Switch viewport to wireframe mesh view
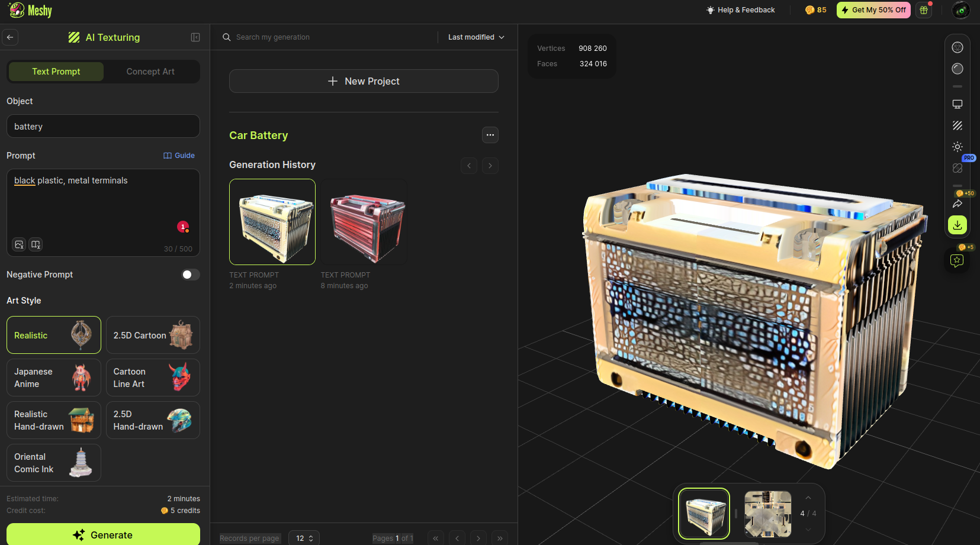The width and height of the screenshot is (980, 545). click(957, 47)
